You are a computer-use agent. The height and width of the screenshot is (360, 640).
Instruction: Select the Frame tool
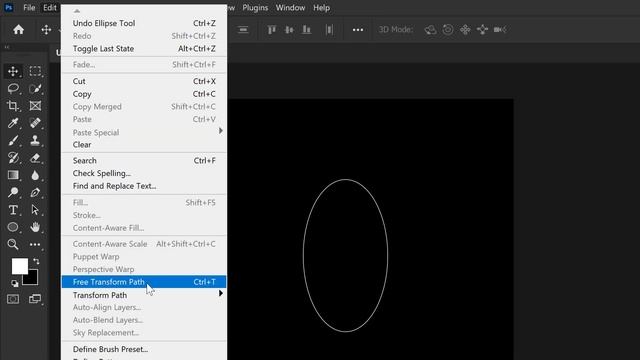(35, 106)
